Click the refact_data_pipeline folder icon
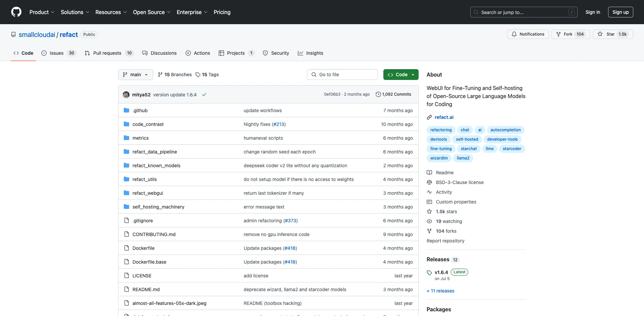The height and width of the screenshot is (316, 644). 126,152
